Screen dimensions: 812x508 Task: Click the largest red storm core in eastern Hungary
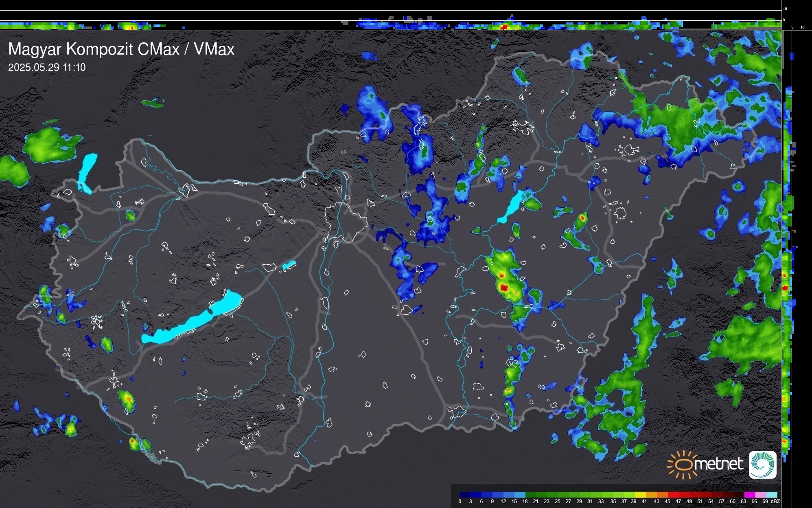(x=504, y=288)
